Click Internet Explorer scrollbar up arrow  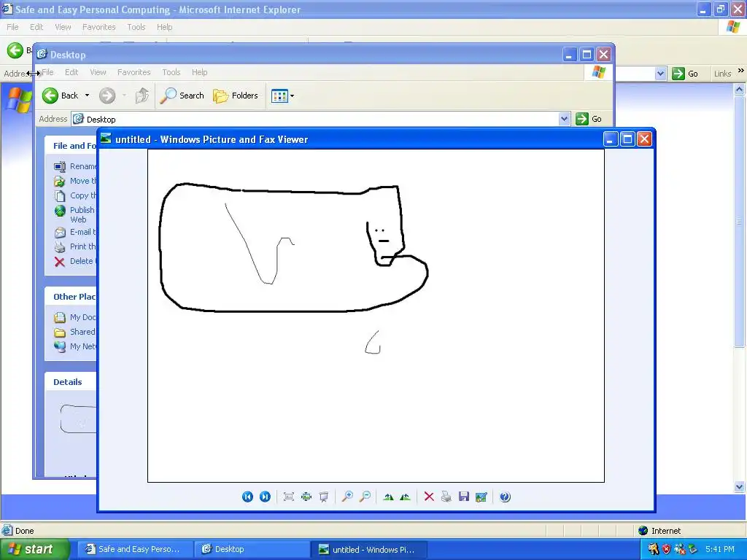[740, 89]
